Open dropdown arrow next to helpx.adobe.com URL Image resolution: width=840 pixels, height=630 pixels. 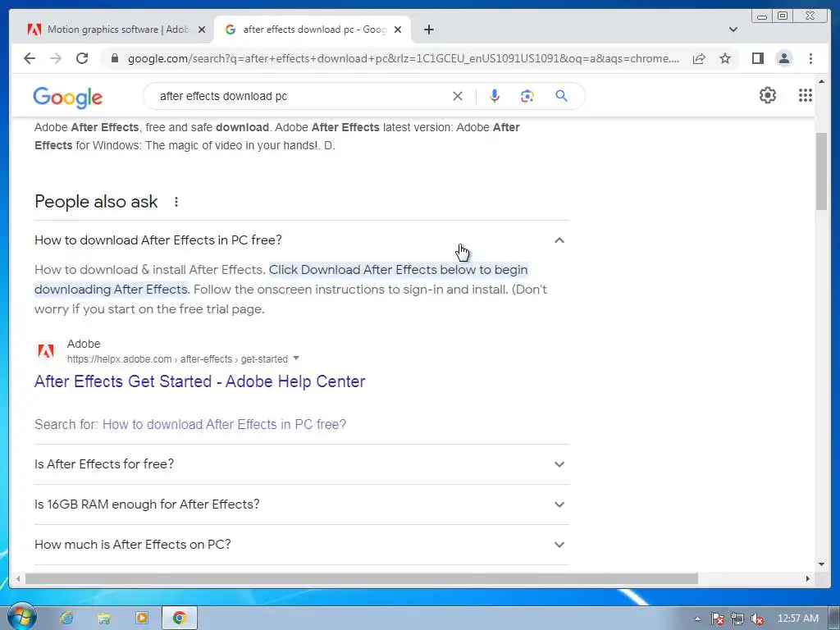point(296,358)
